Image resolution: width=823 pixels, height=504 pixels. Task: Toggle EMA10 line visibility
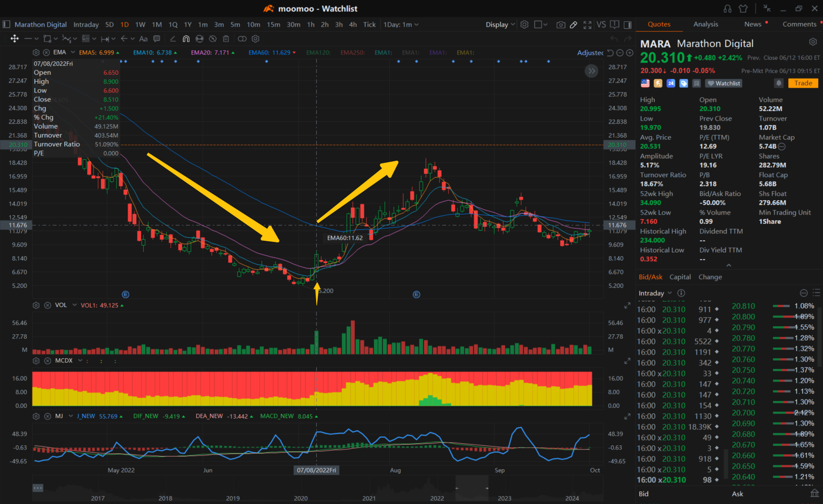pos(155,52)
